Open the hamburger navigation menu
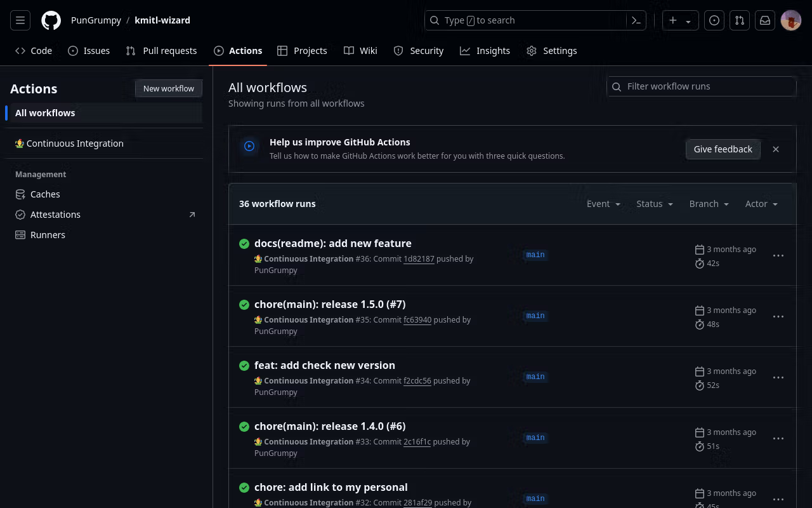The image size is (812, 508). click(x=20, y=20)
